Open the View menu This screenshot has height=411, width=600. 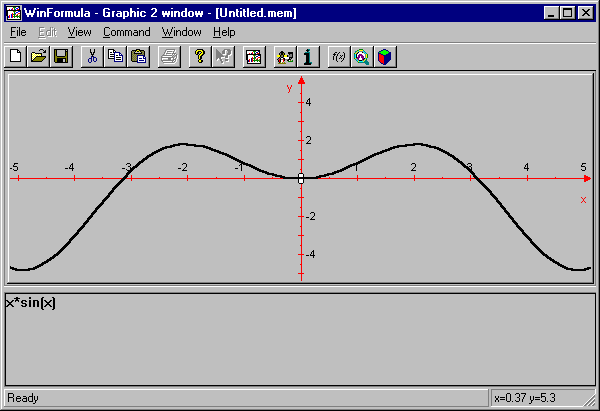(x=80, y=32)
